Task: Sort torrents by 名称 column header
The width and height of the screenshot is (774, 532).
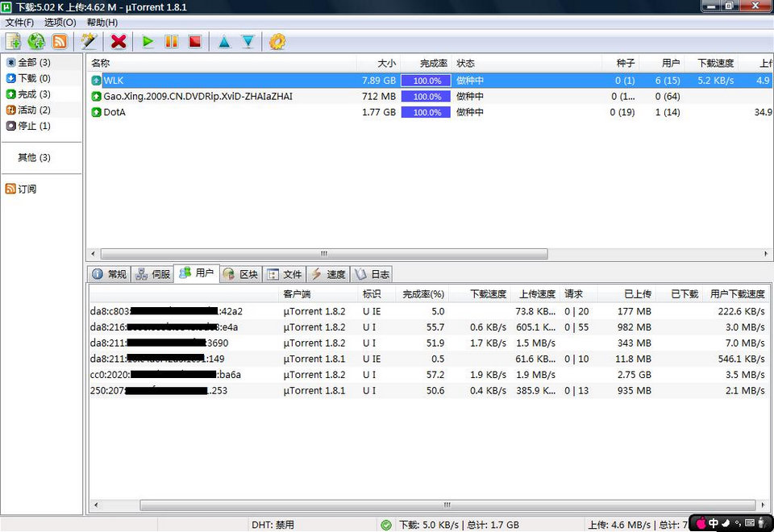Action: point(222,63)
